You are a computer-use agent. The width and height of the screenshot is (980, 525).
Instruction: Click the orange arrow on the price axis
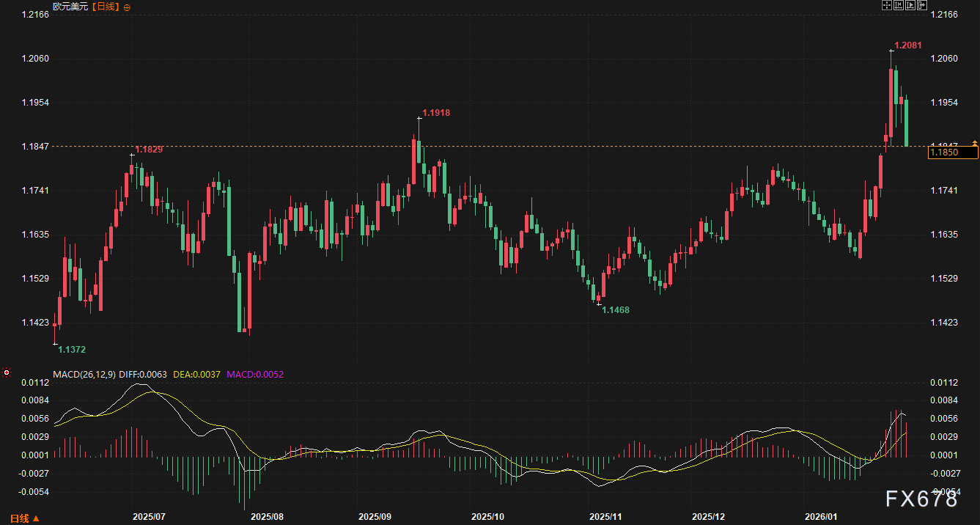[x=974, y=142]
